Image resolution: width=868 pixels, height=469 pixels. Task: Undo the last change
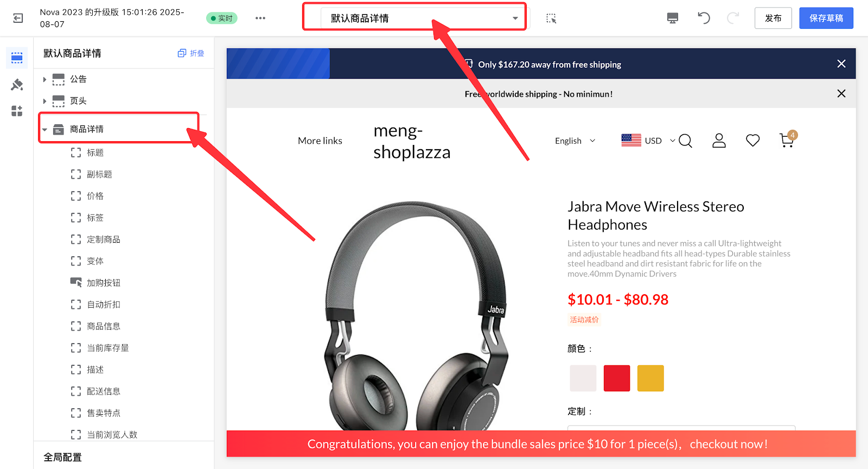pos(704,18)
